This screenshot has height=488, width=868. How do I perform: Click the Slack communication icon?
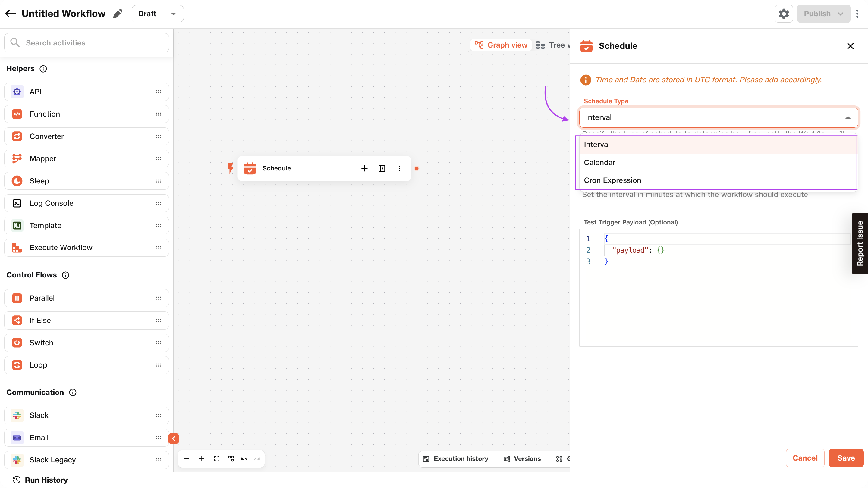pyautogui.click(x=17, y=415)
